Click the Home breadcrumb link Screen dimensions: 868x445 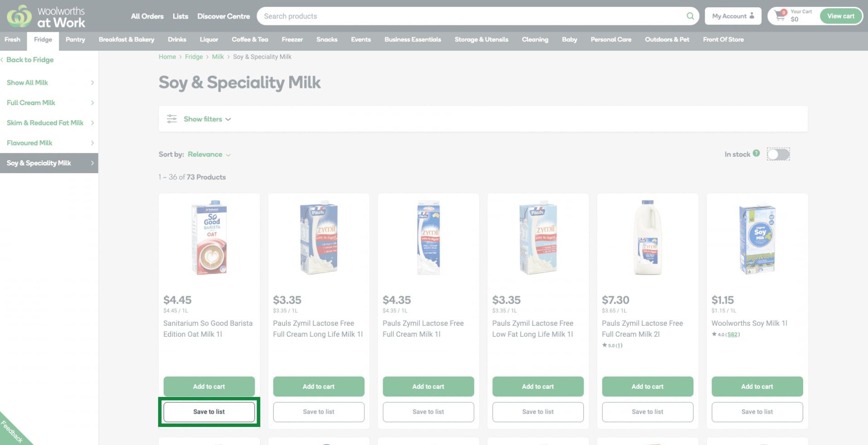click(x=167, y=57)
